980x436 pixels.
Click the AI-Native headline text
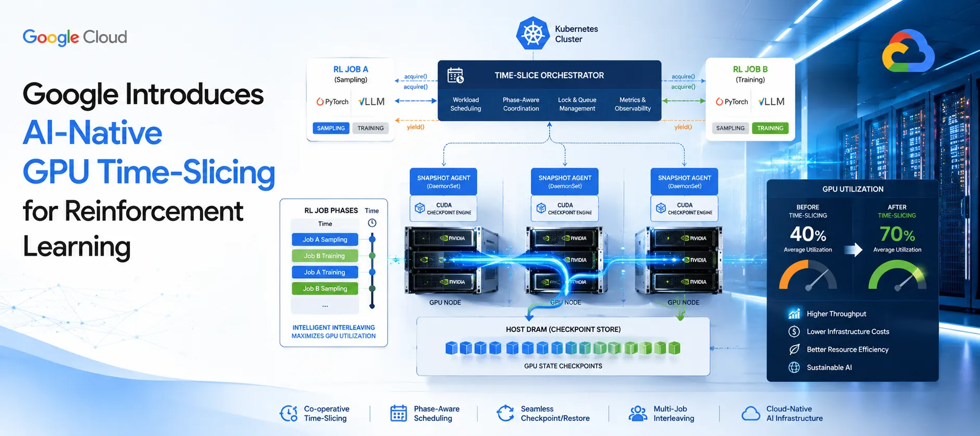(93, 132)
